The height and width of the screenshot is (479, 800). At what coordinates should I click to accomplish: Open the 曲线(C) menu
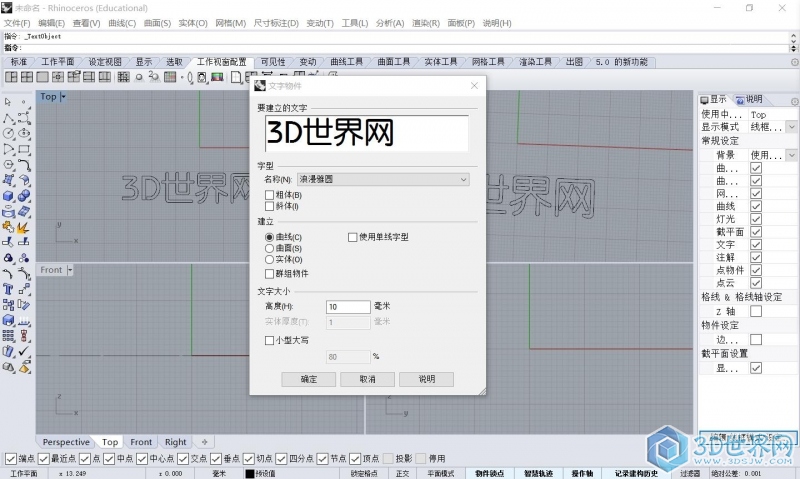click(x=122, y=23)
